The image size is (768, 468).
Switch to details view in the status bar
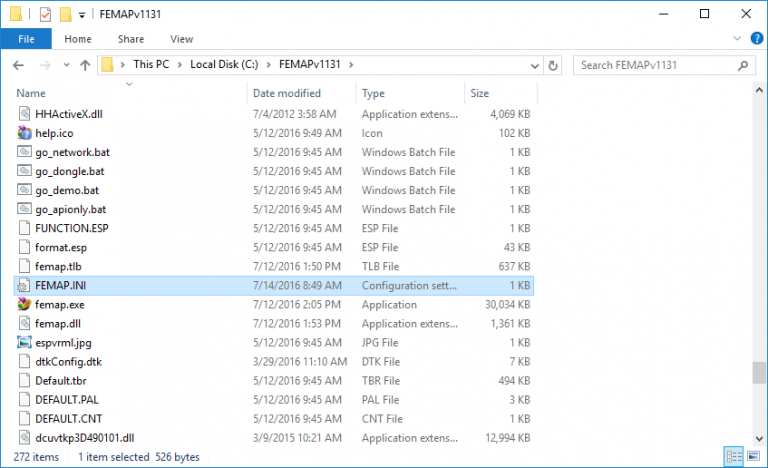click(735, 456)
